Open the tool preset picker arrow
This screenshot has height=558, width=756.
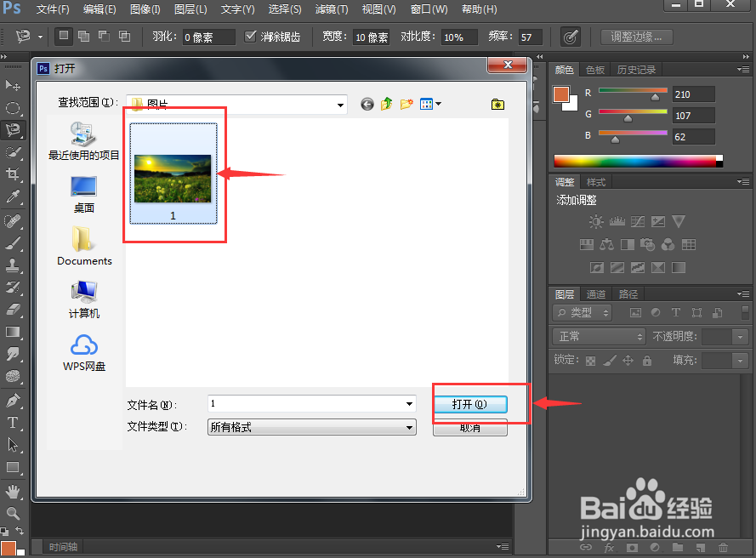41,37
